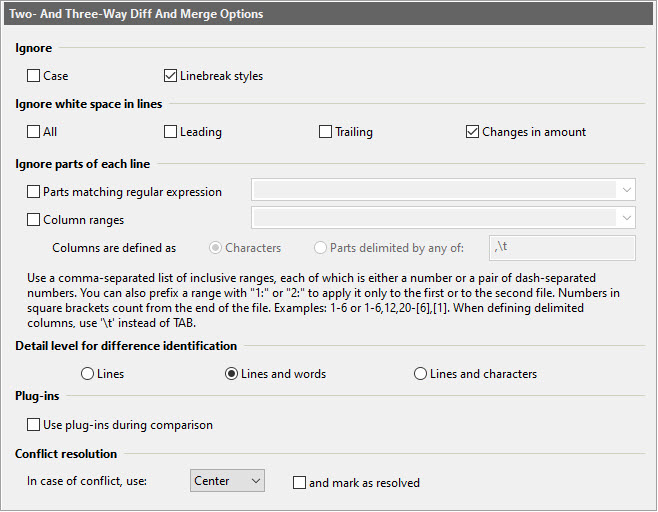Expand the Column ranges combo box
The image size is (658, 512).
tap(626, 218)
